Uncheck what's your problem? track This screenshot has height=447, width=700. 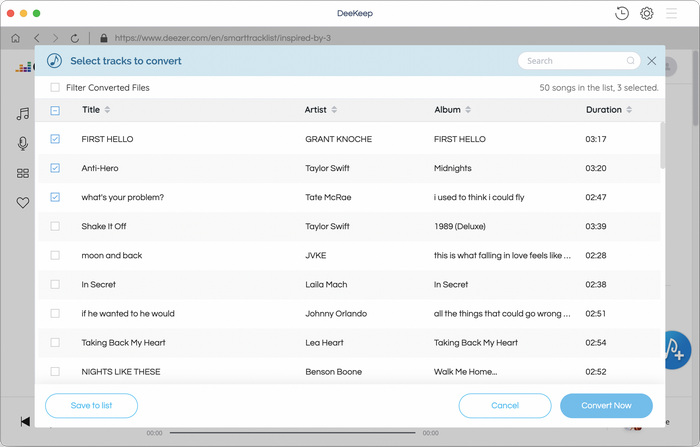coord(55,197)
